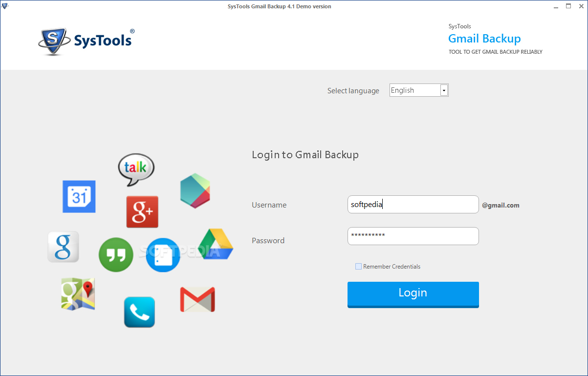The image size is (588, 376).
Task: Click the Google Play hexagon icon
Action: (x=195, y=191)
